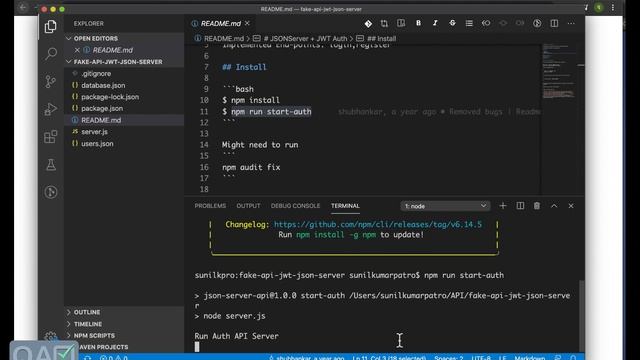Click README.md in the breadcrumb
This screenshot has height=360, width=640.
coord(224,38)
